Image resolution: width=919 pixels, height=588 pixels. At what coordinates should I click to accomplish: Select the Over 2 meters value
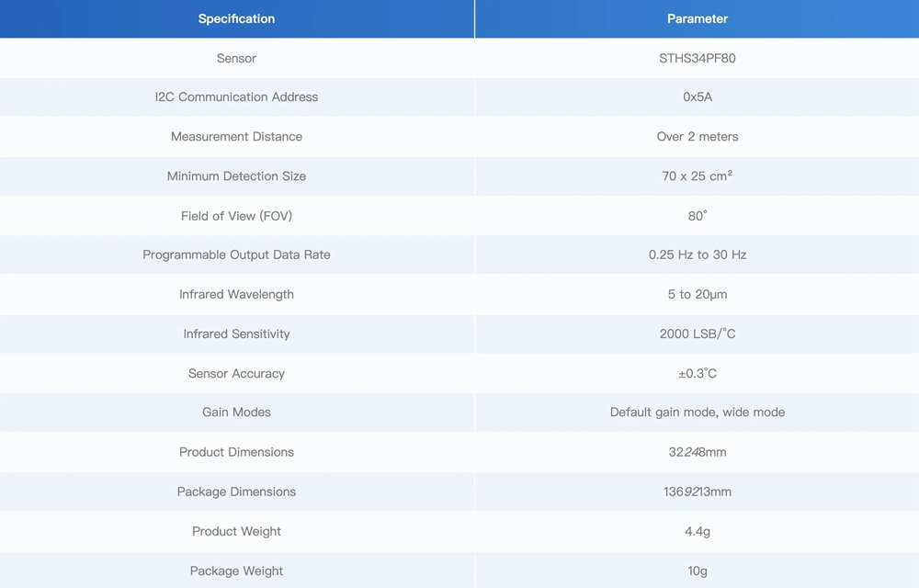697,137
